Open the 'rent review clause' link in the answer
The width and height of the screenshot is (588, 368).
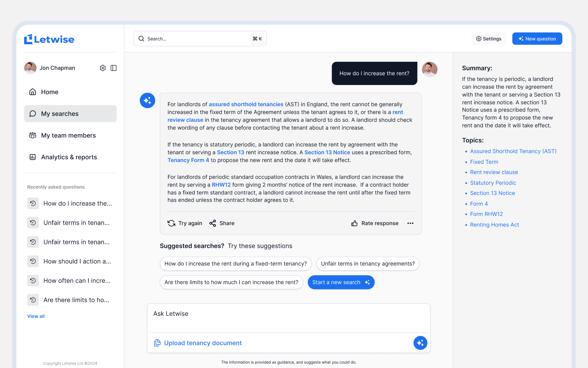(185, 120)
